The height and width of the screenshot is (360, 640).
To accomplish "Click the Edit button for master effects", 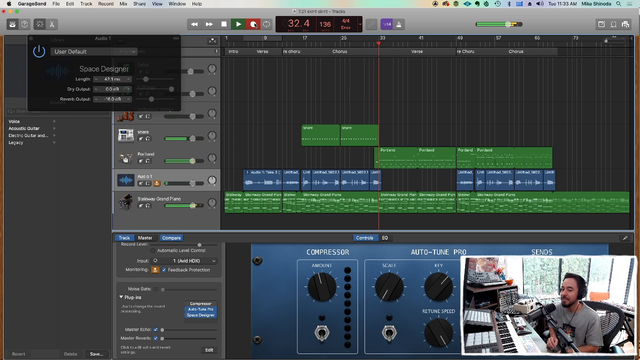I will pos(209,350).
